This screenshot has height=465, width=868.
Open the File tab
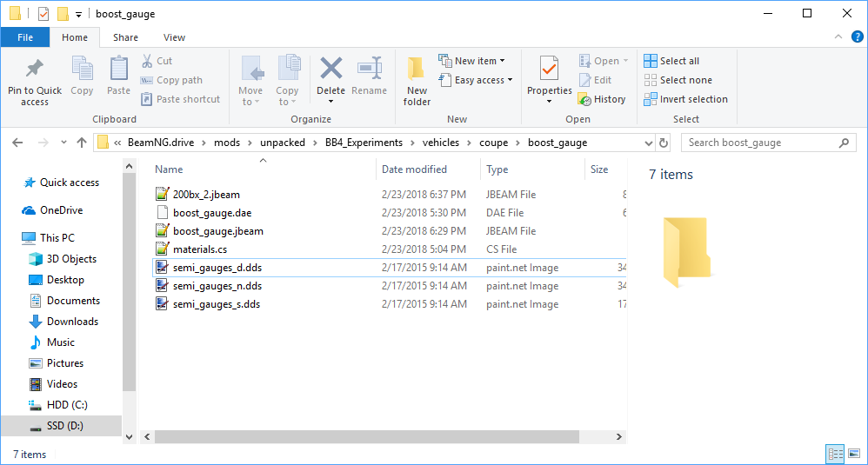pos(25,37)
